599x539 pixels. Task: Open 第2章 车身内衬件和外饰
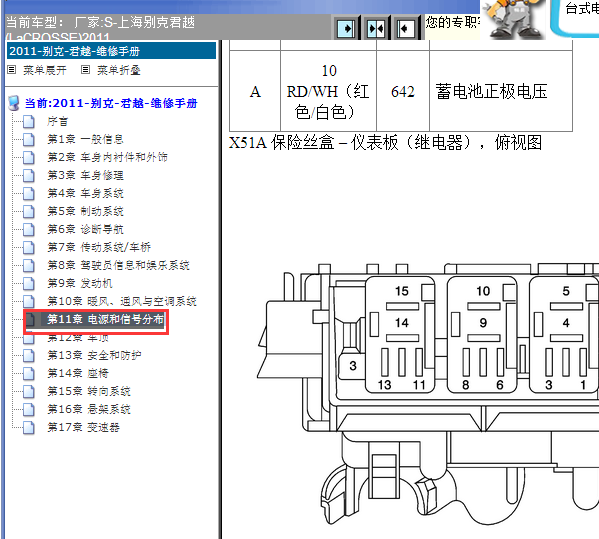coord(107,157)
